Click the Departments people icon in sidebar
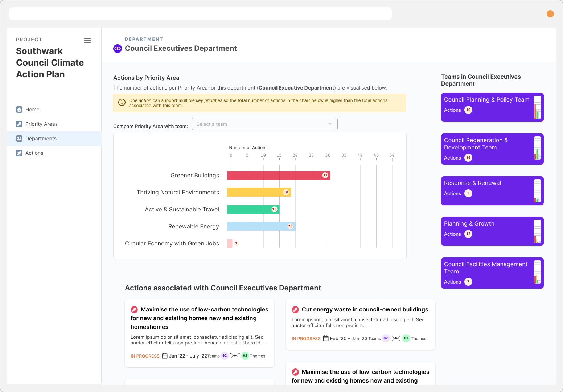Image resolution: width=563 pixels, height=392 pixels. point(19,139)
